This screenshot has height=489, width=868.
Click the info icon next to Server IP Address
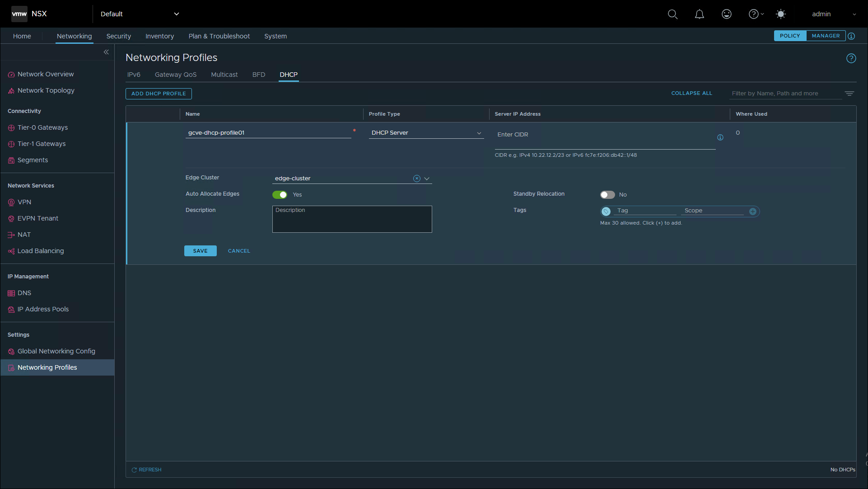tap(720, 137)
